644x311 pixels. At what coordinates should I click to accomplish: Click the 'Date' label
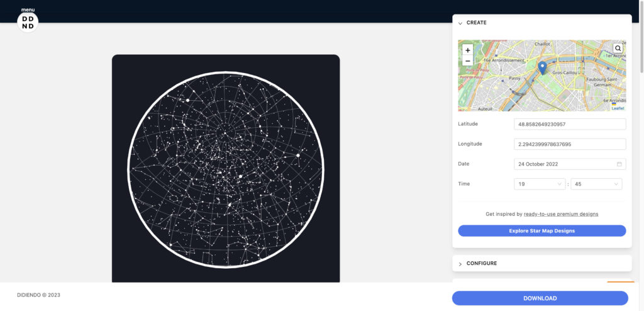tap(464, 163)
